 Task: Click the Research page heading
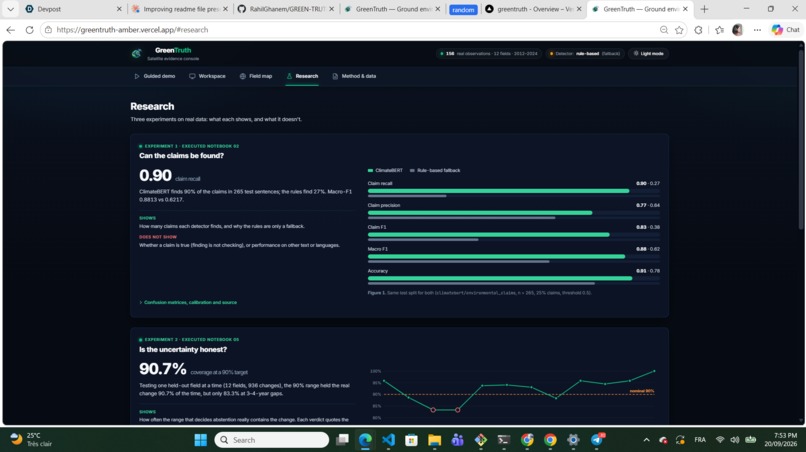tap(152, 106)
